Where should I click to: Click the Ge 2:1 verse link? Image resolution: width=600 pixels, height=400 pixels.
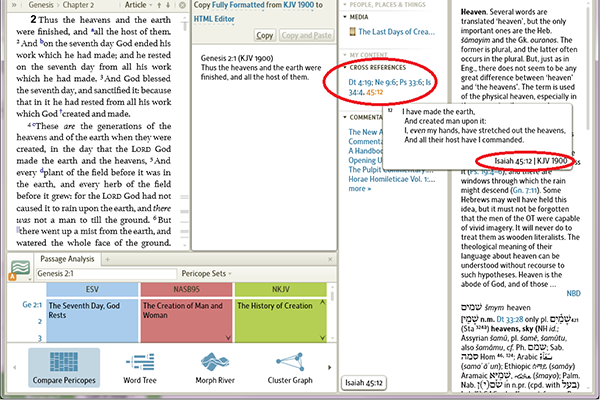pyautogui.click(x=32, y=305)
